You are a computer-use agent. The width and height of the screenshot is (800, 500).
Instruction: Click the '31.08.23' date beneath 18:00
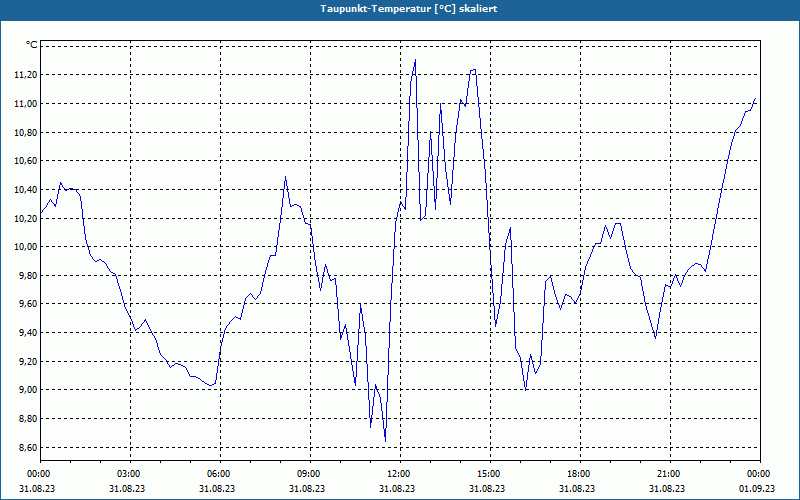(577, 488)
